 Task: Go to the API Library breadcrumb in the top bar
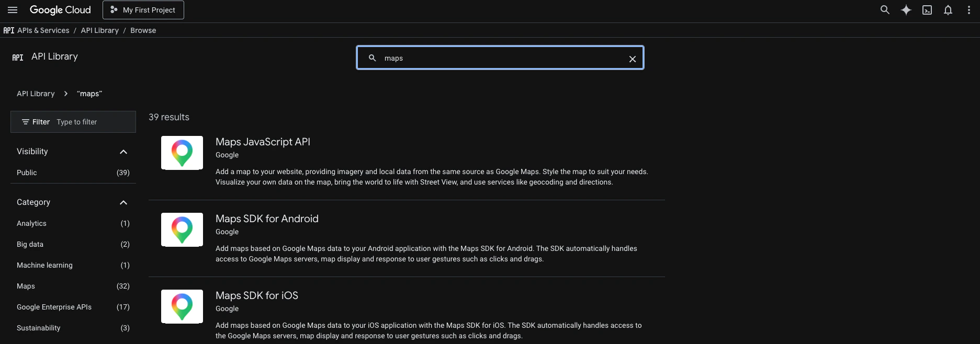[100, 30]
